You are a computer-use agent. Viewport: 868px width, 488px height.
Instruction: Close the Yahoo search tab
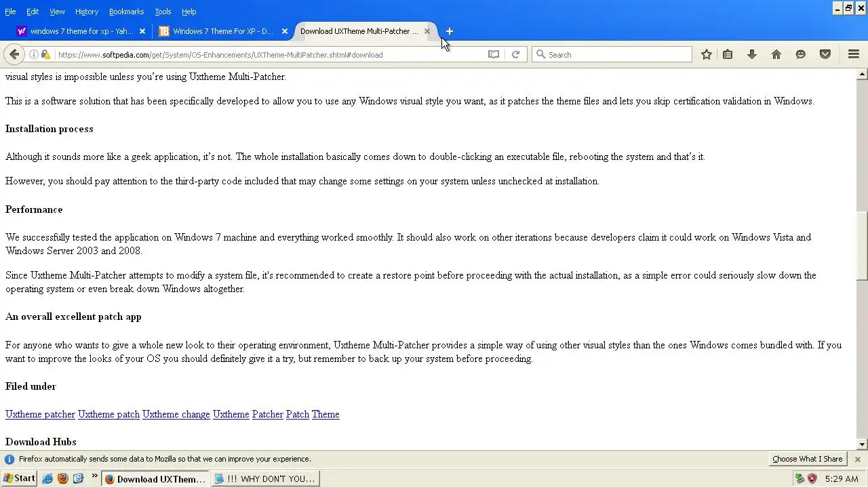(142, 31)
